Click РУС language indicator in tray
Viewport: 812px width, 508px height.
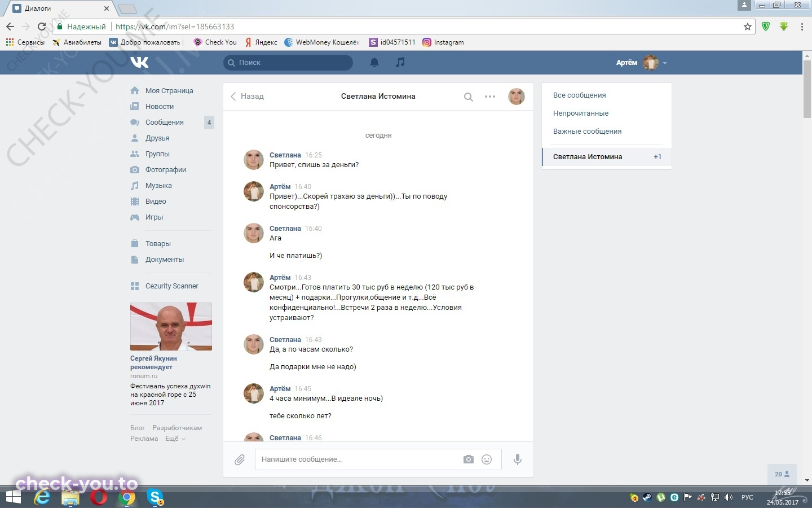747,497
